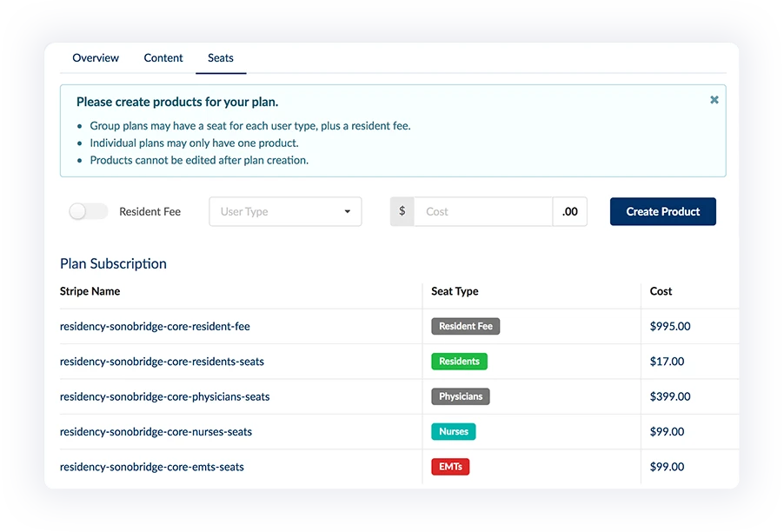Switch to the Content tab
This screenshot has height=532, width=784.
(163, 58)
